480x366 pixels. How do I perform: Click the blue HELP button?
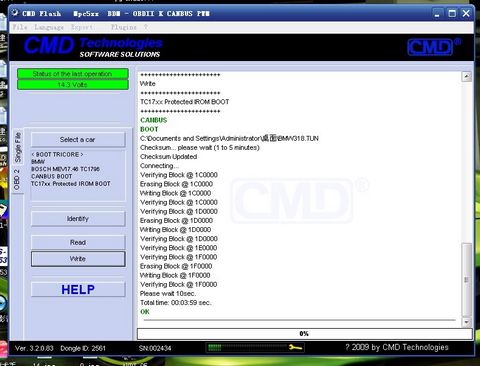click(78, 289)
